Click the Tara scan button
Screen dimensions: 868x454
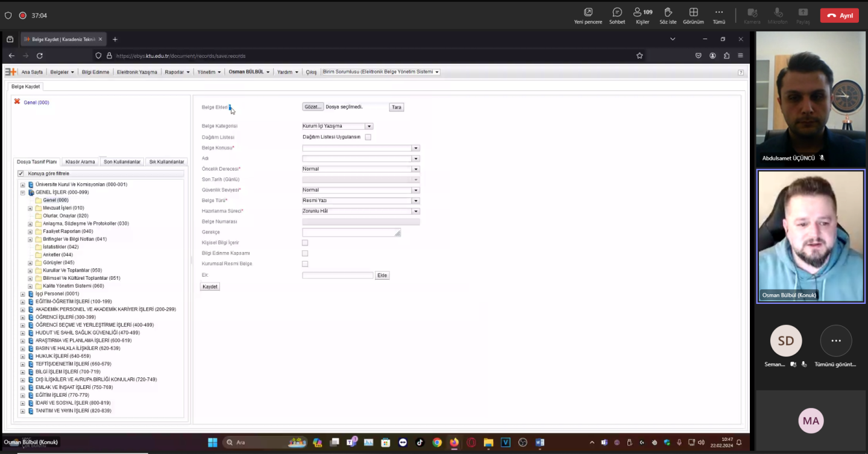pyautogui.click(x=396, y=107)
